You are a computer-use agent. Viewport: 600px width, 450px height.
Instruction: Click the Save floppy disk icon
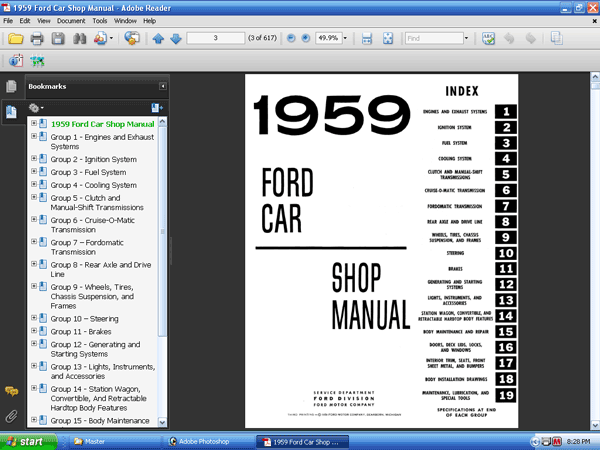click(x=58, y=38)
